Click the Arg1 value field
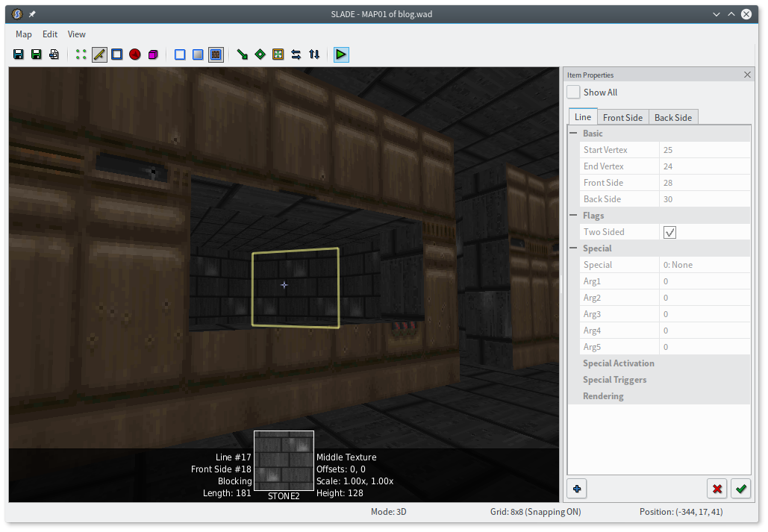 [x=705, y=281]
